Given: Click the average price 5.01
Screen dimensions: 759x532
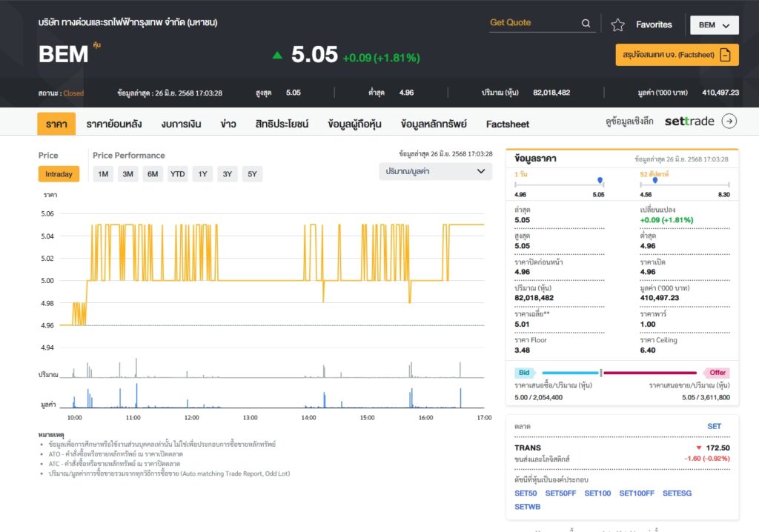Looking at the screenshot, I should [522, 324].
